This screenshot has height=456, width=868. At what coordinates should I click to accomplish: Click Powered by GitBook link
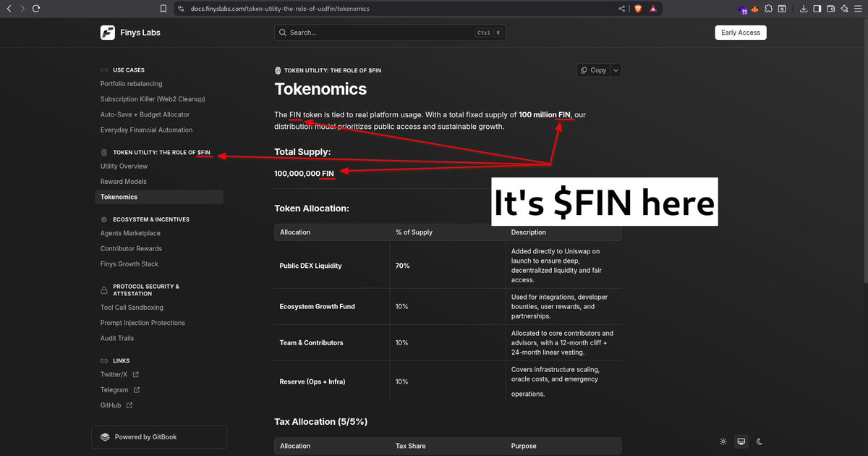(159, 437)
